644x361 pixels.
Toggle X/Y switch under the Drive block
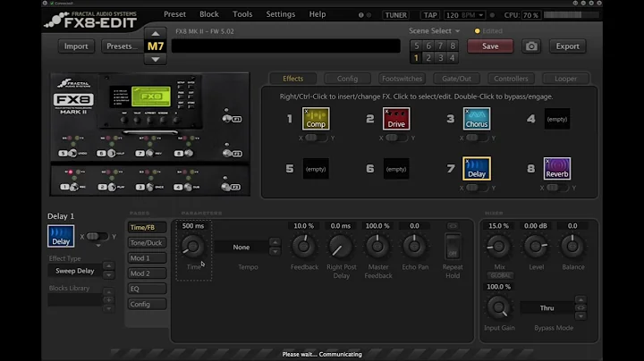(396, 138)
